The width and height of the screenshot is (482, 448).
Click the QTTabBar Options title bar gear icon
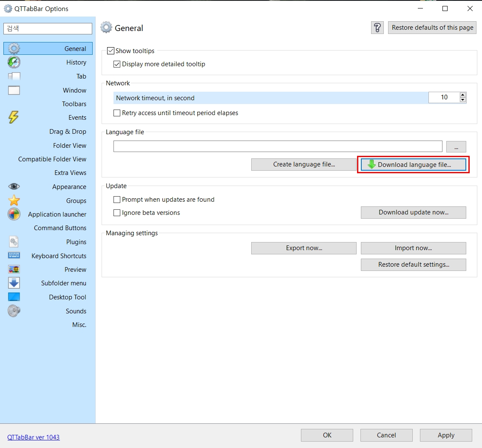tap(8, 8)
